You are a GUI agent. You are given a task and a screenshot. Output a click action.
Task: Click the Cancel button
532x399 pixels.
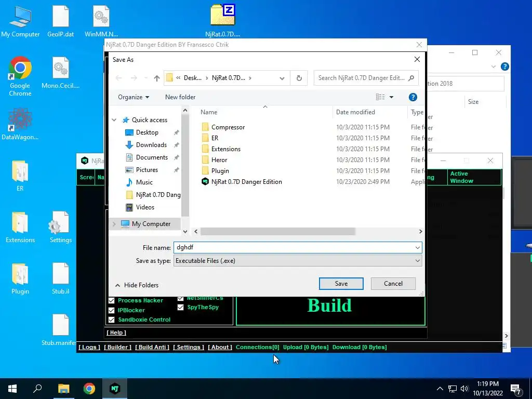[393, 284]
